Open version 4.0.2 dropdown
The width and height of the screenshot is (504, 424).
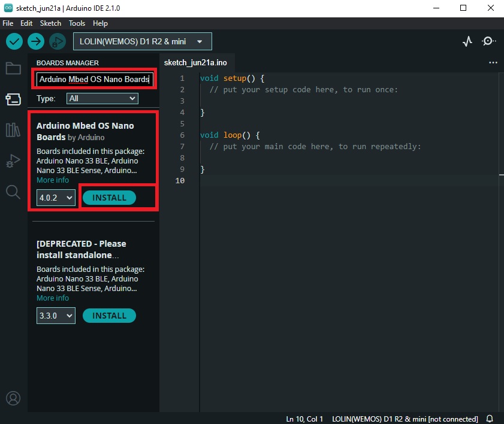pos(56,198)
